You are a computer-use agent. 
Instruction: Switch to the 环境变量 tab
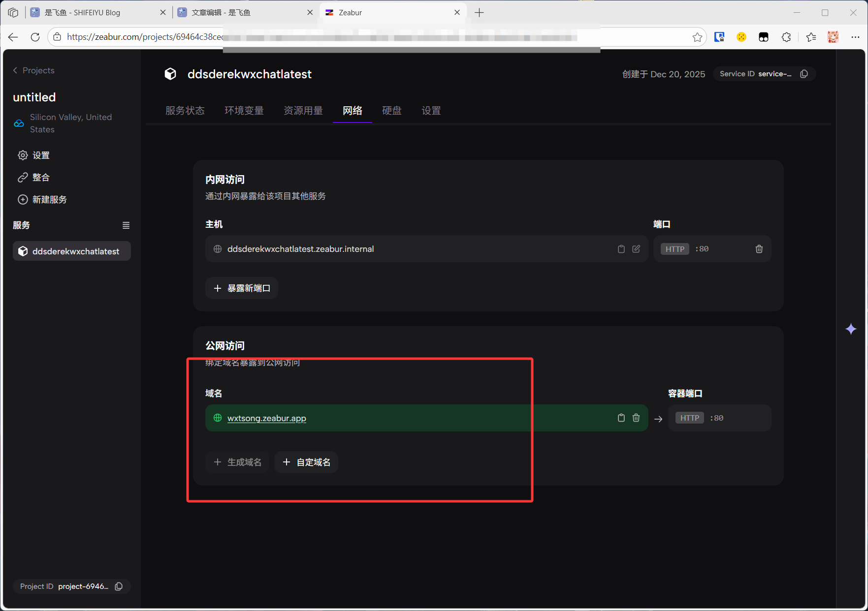click(244, 111)
